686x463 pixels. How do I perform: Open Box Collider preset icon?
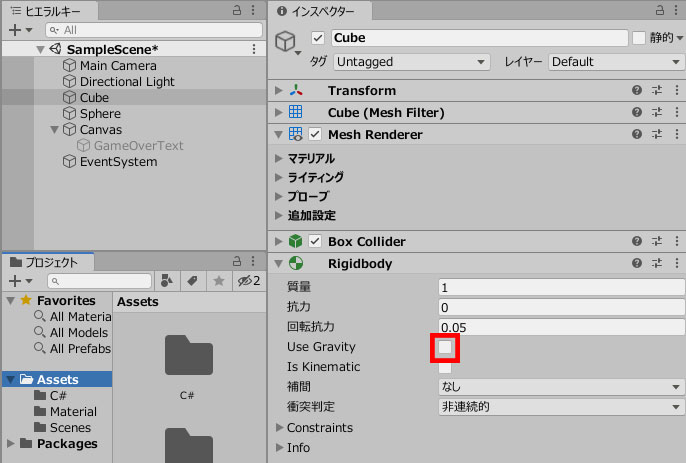[657, 241]
